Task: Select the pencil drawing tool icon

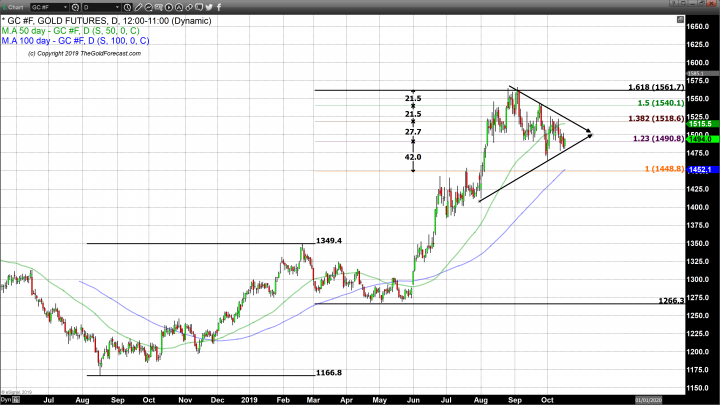Action: point(139,8)
